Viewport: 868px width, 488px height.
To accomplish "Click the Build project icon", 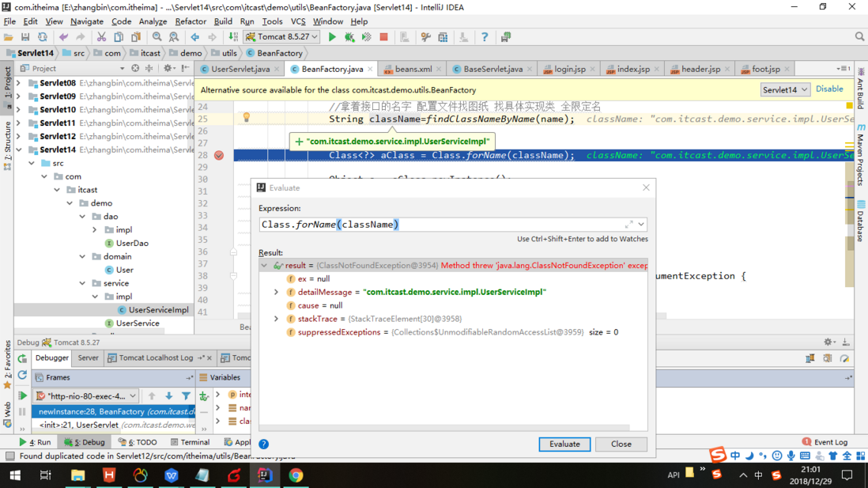I will click(233, 37).
